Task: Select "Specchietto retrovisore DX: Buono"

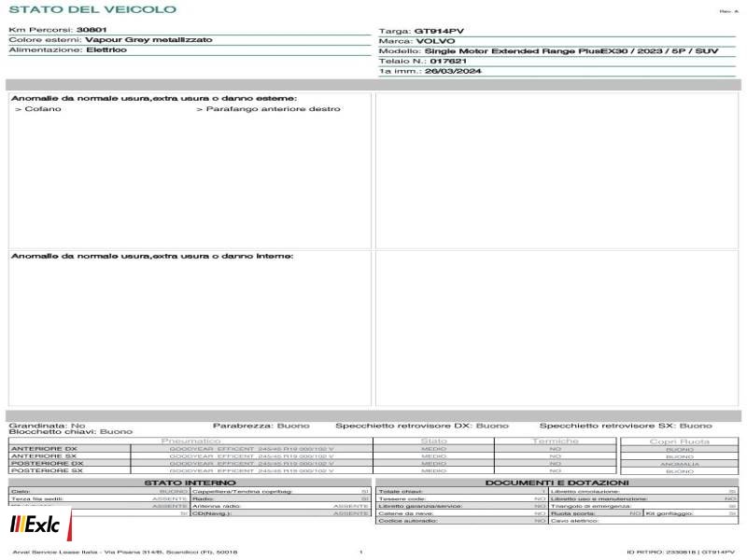Action: [x=422, y=426]
